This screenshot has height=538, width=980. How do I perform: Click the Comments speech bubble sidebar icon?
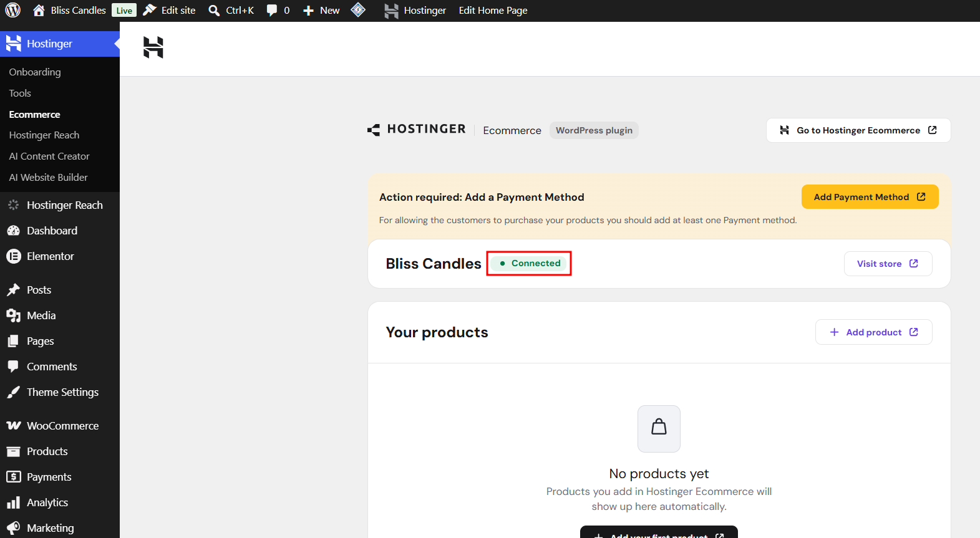click(x=13, y=367)
